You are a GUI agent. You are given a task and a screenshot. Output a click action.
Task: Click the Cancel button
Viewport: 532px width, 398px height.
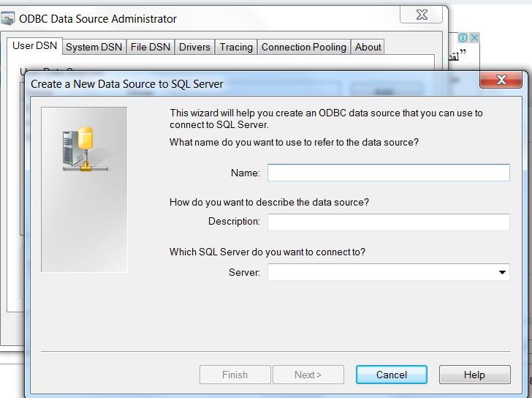tap(392, 375)
